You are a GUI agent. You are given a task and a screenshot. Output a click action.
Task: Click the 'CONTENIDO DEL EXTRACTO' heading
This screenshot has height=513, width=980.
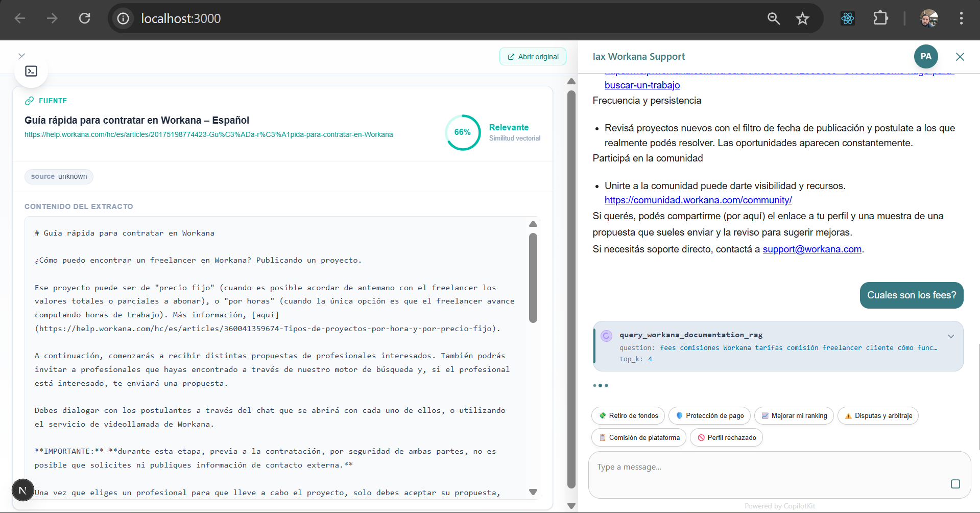79,206
